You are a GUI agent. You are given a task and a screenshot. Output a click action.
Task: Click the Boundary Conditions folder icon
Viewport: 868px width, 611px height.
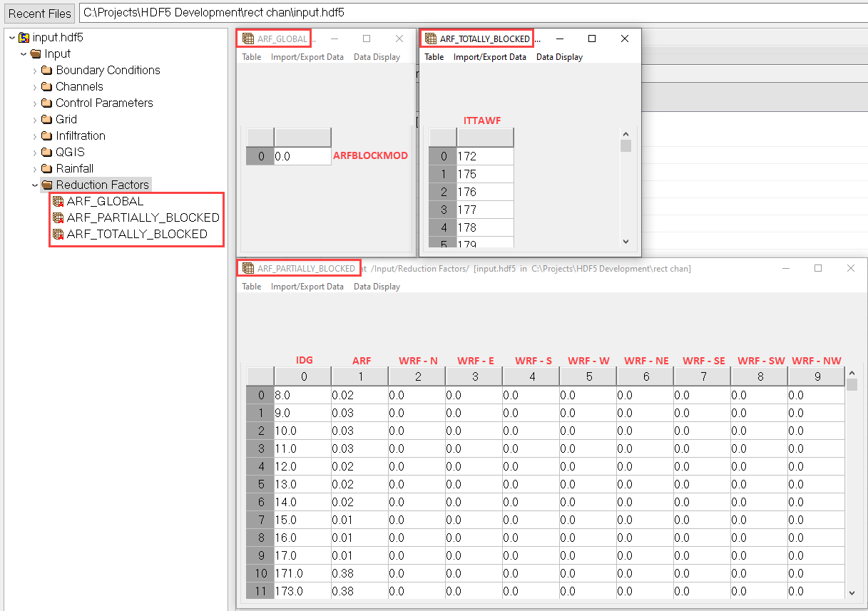[47, 71]
